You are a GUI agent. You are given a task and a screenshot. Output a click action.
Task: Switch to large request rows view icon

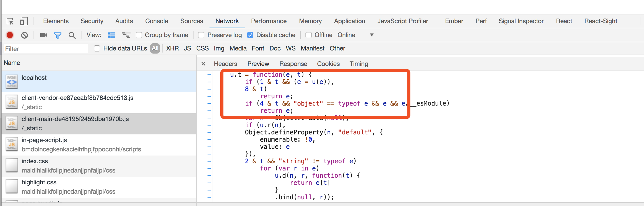pos(111,35)
